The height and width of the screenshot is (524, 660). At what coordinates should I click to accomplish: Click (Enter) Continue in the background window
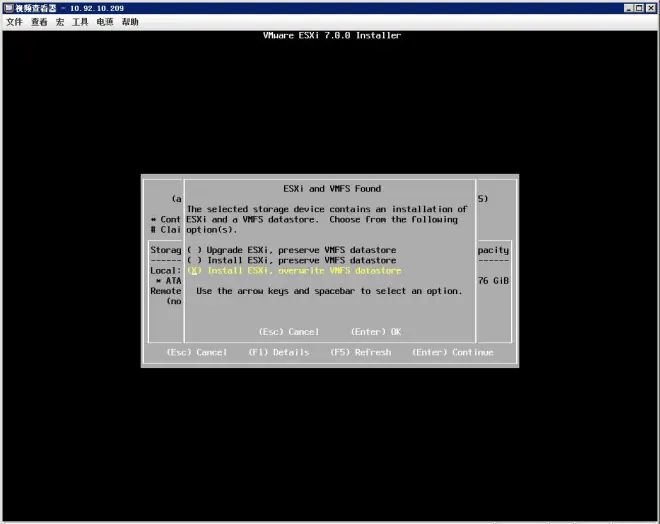452,352
